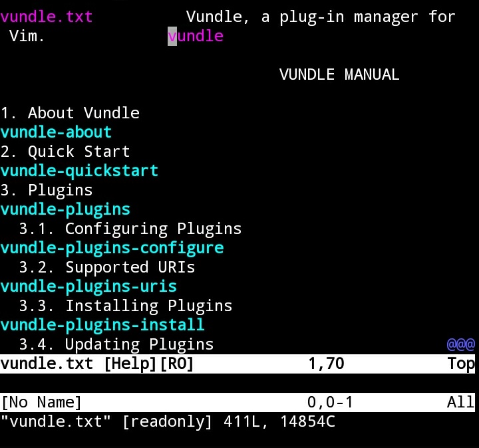Click the '3. Plugins' entry

tap(47, 190)
